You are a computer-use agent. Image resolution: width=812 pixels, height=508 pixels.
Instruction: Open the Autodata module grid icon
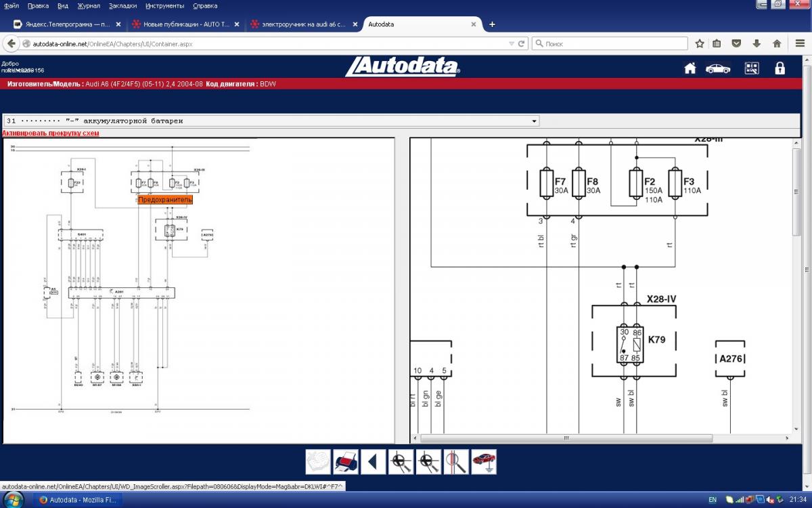click(752, 68)
